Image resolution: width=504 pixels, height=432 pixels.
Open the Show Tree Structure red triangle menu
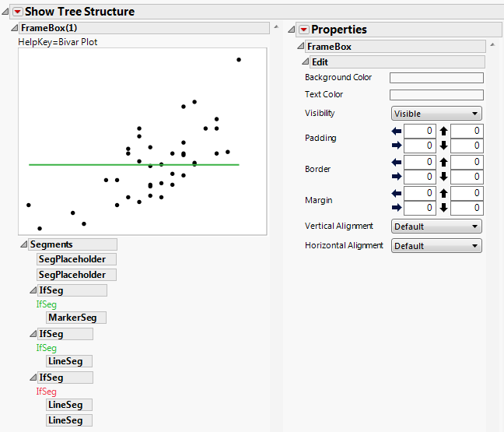(x=18, y=12)
